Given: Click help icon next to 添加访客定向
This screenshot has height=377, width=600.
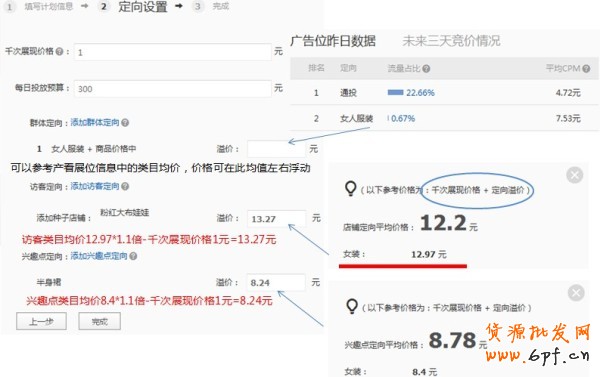Looking at the screenshot, I should (125, 186).
